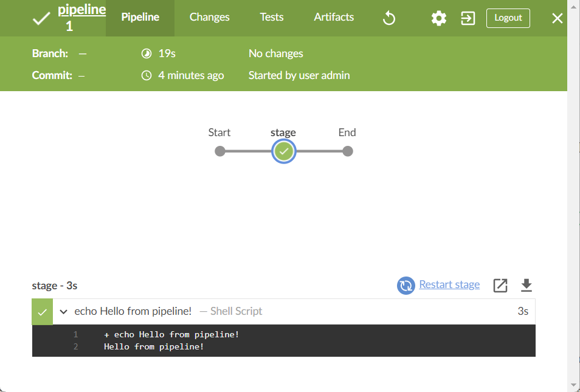Open the Artifacts tab

tap(334, 17)
